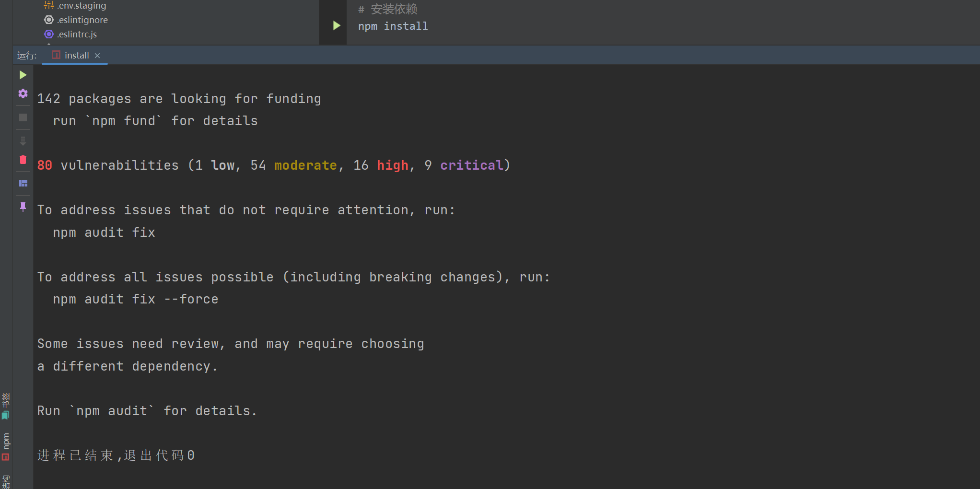Screen dimensions: 980x489
Task: Click 'To address all issues possible' line
Action: point(293,277)
